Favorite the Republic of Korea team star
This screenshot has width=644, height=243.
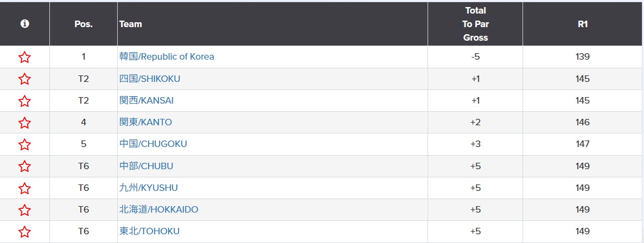[24, 57]
